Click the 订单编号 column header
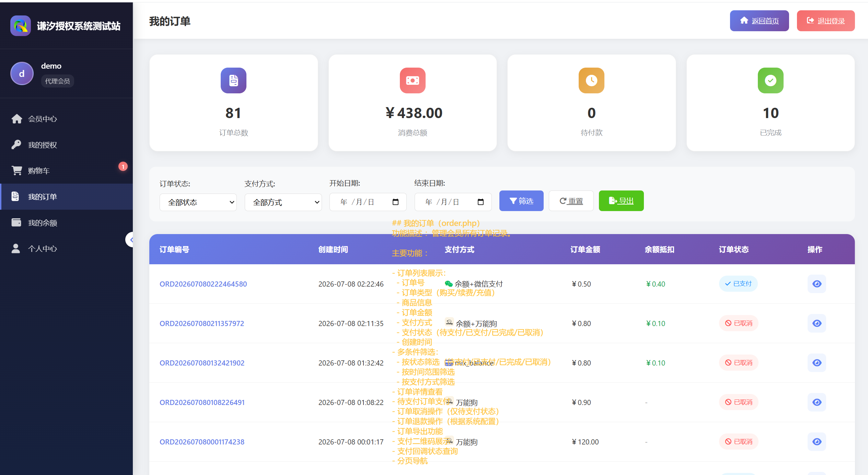The image size is (868, 475). click(x=174, y=250)
